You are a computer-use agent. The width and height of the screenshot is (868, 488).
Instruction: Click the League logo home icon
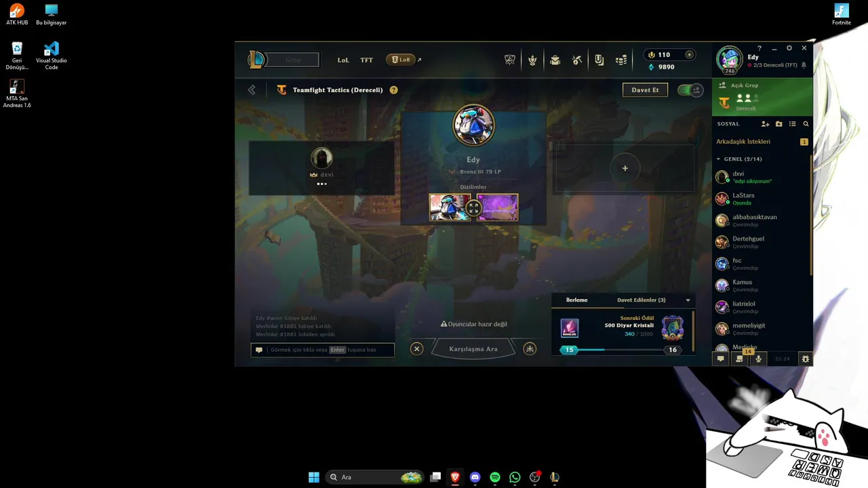click(256, 60)
